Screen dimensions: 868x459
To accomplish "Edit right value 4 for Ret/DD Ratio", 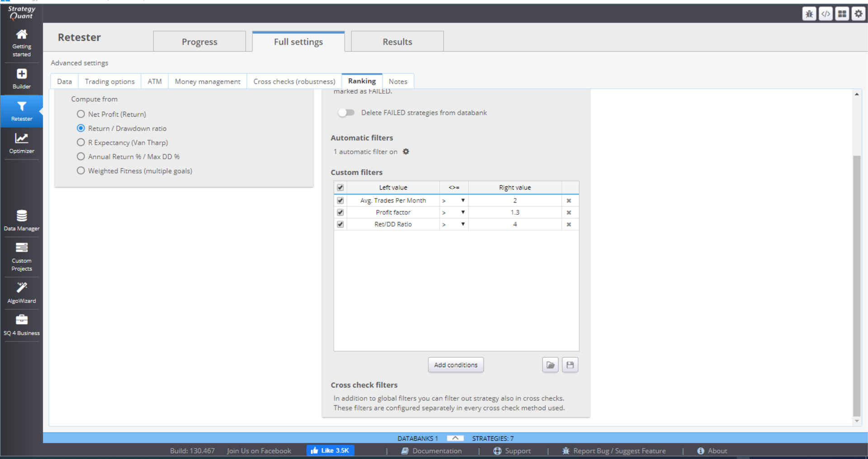I will (515, 224).
